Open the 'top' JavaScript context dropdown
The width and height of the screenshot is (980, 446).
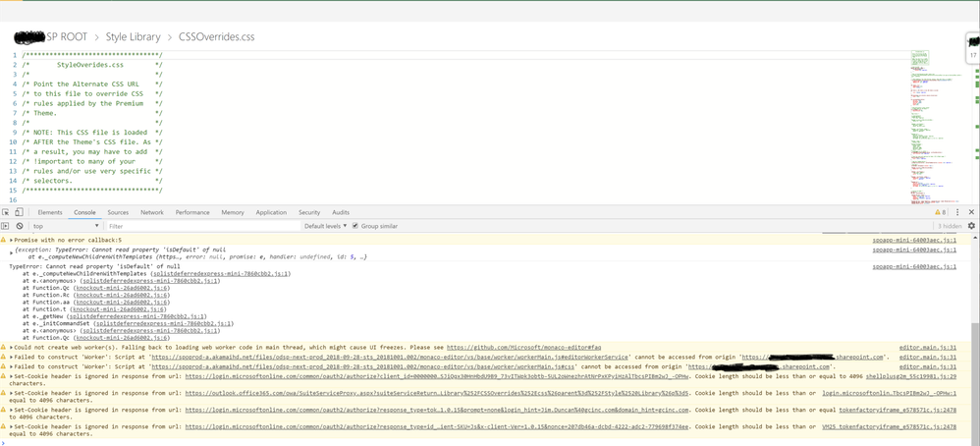[x=66, y=226]
